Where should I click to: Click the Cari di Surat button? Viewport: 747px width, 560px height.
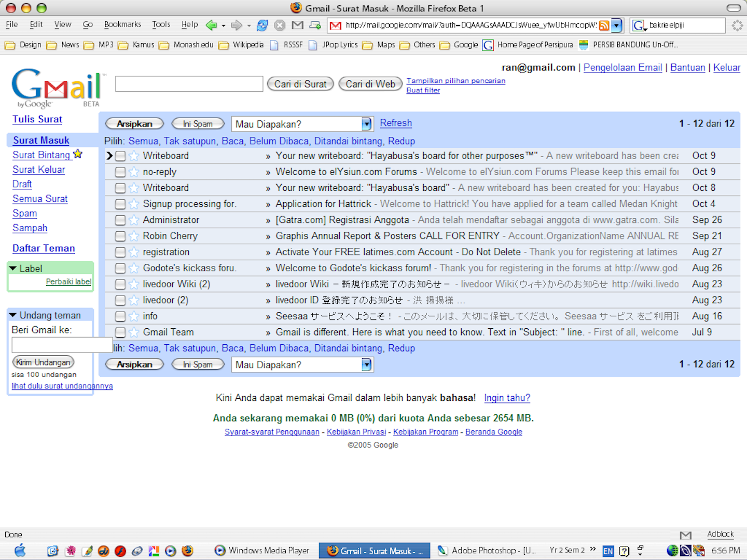[300, 84]
